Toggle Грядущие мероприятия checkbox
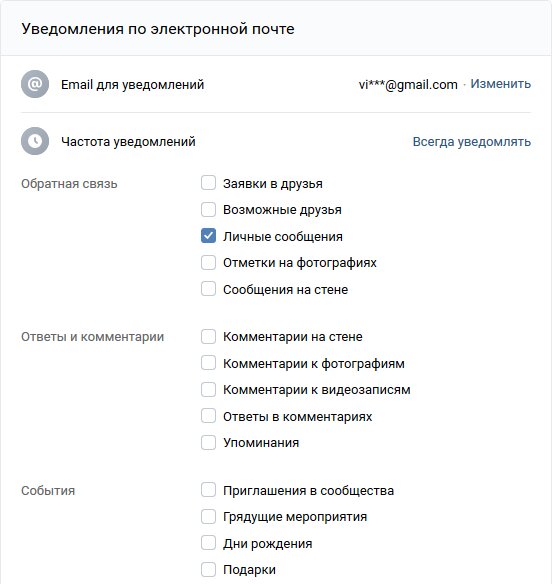 point(208,517)
